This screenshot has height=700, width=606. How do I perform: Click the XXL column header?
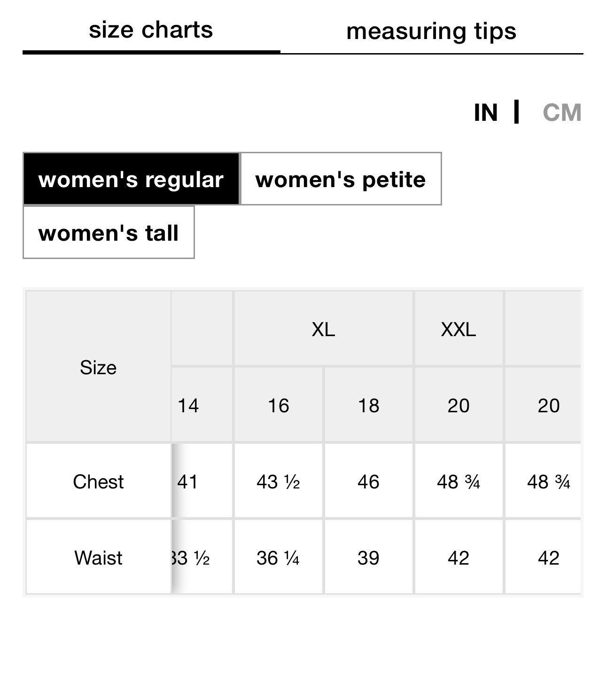[x=458, y=329]
